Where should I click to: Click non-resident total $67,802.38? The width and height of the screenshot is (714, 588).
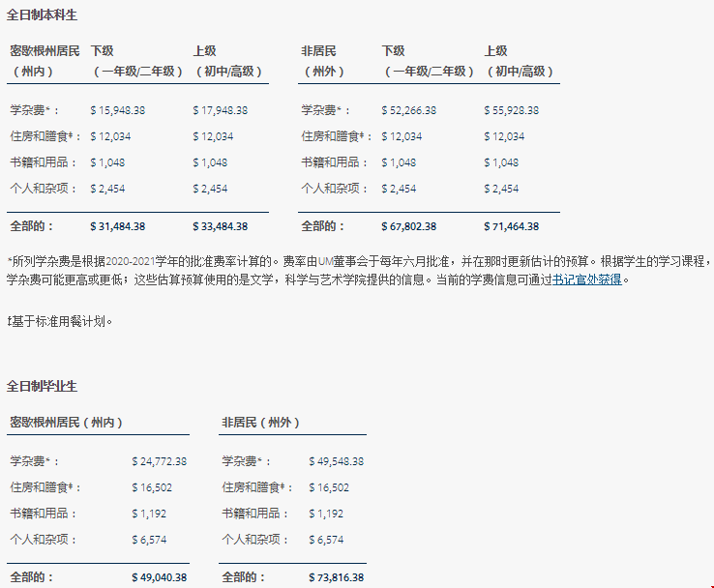coord(408,226)
